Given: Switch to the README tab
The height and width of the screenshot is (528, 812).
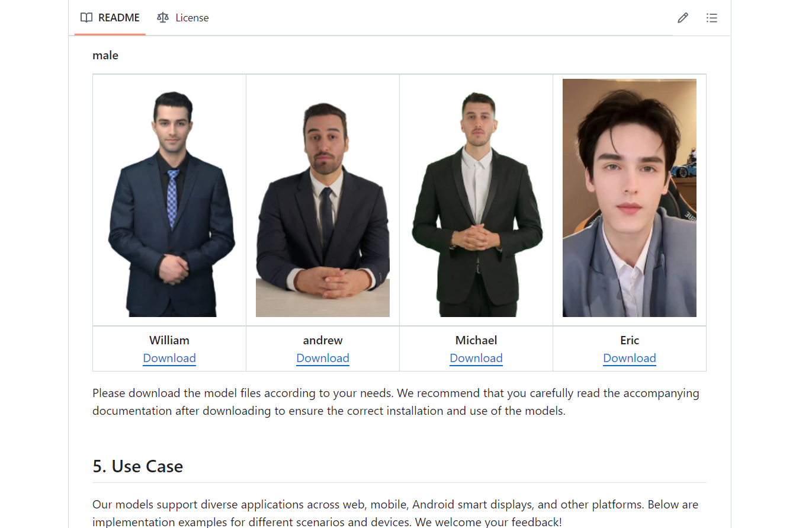Looking at the screenshot, I should click(x=110, y=18).
